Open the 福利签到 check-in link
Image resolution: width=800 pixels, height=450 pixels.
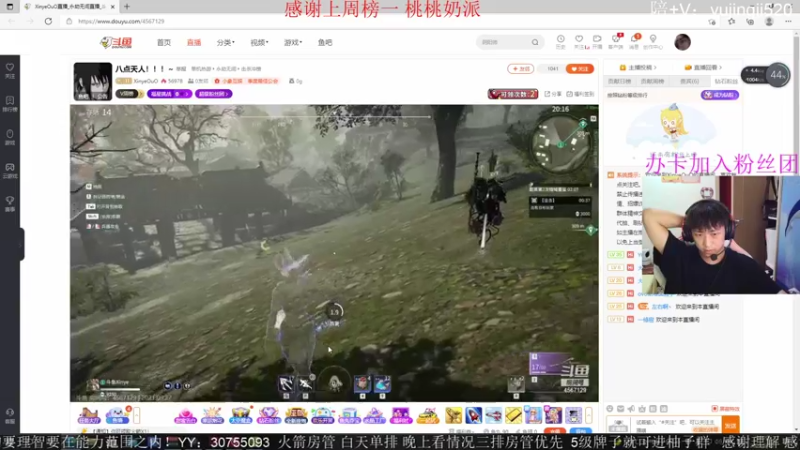point(581,94)
